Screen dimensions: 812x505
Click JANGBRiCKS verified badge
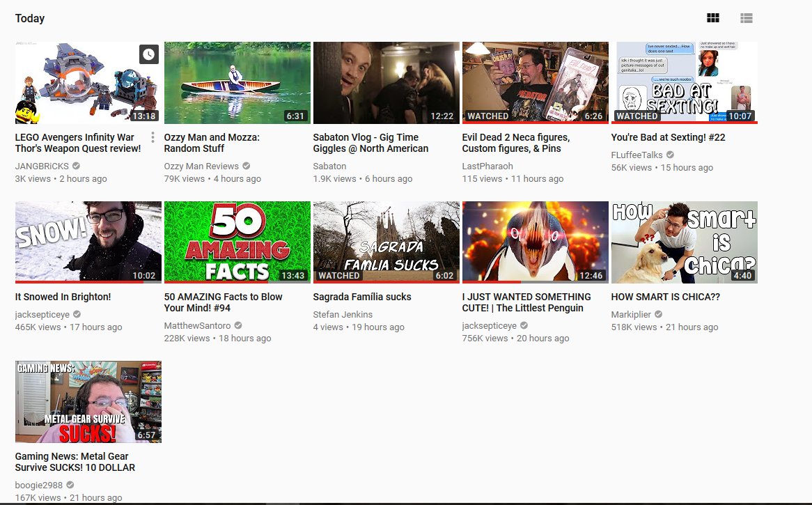coord(76,166)
